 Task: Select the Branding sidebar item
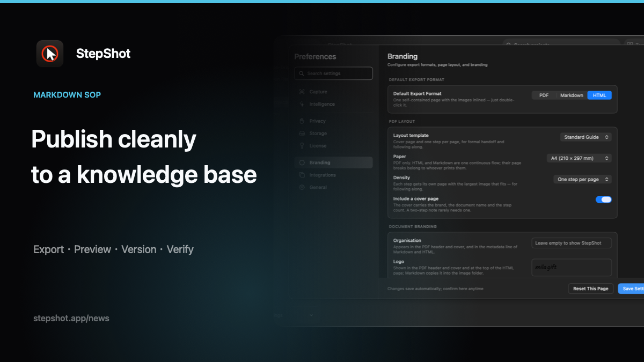[x=333, y=162]
